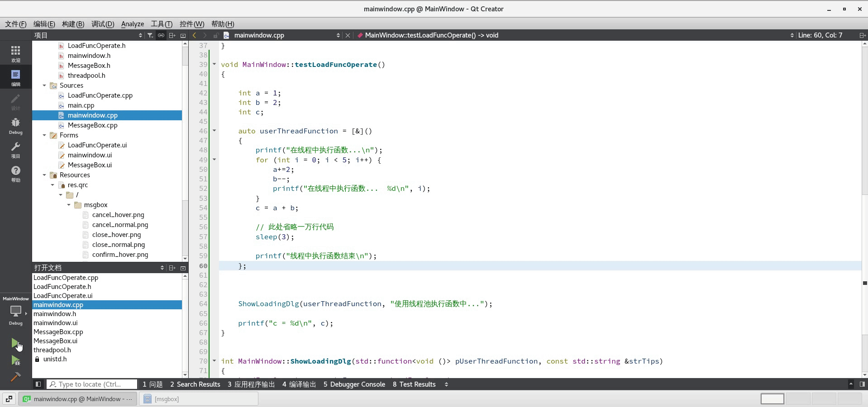Split the Open Documents panel
The height and width of the screenshot is (407, 868).
click(172, 268)
